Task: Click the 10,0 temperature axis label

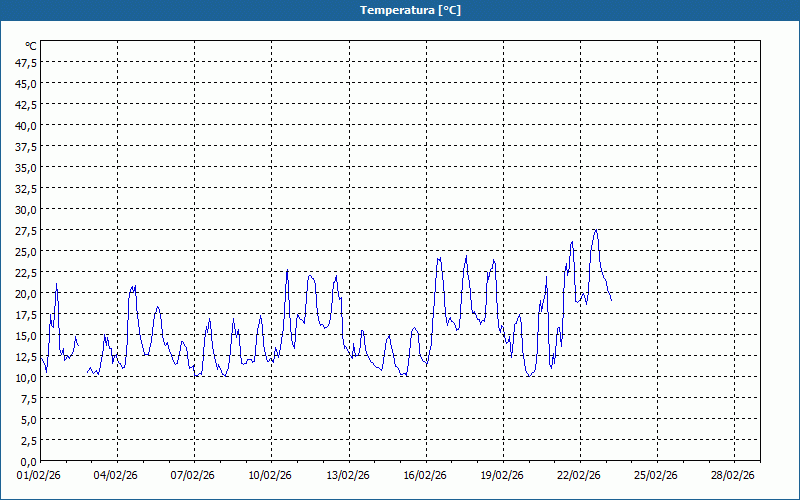Action: (x=25, y=377)
